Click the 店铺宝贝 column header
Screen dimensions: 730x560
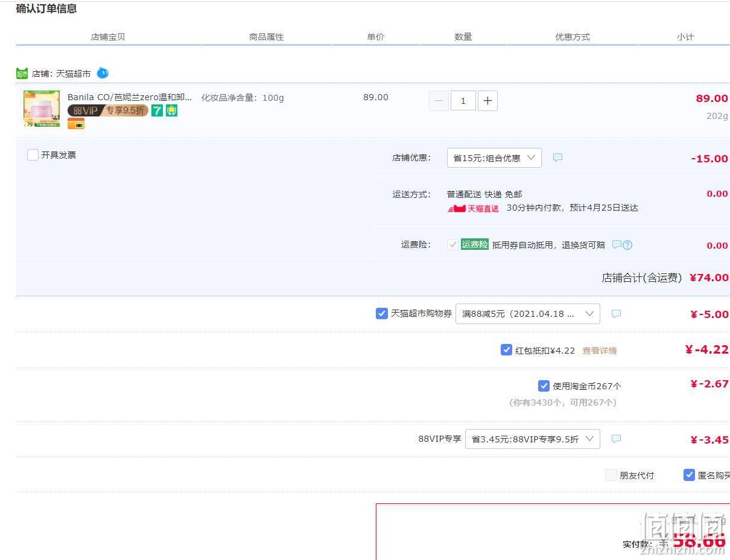coord(108,37)
